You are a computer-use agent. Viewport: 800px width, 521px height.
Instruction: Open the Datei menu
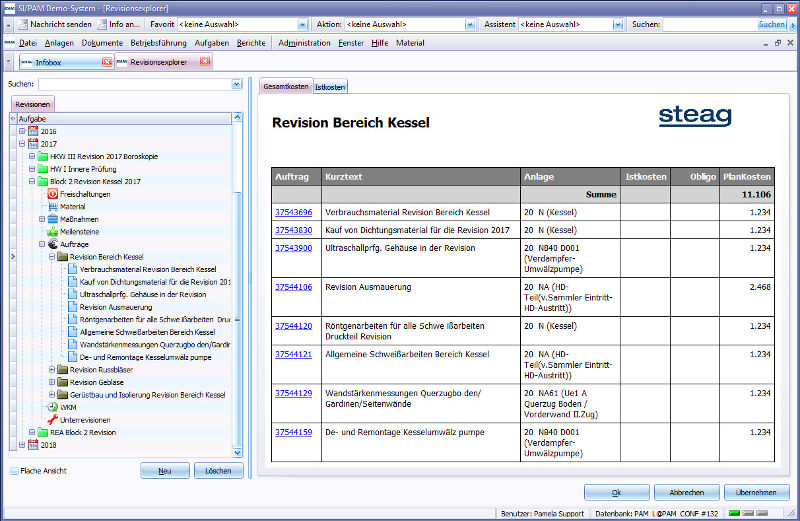(28, 43)
